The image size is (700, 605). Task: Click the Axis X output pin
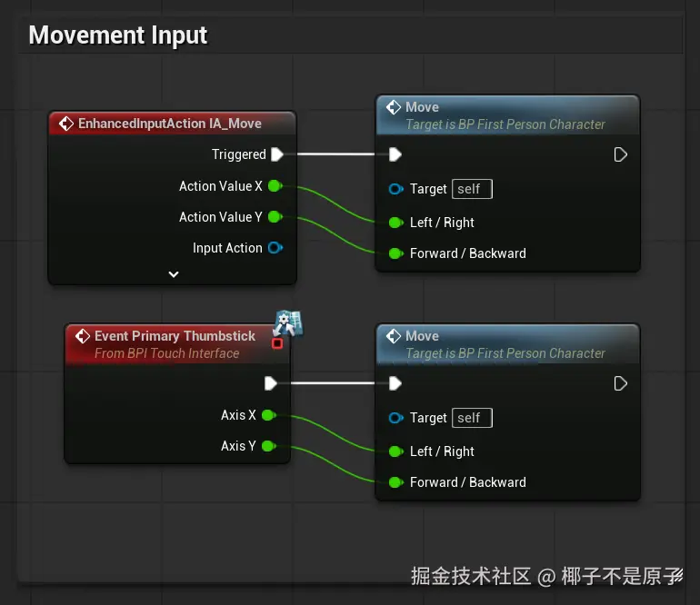[269, 415]
